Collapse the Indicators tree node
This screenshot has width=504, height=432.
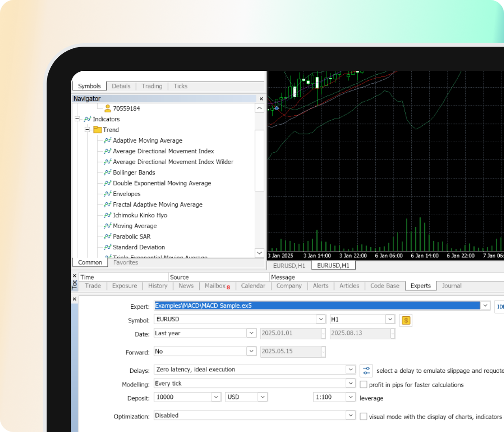[x=77, y=119]
